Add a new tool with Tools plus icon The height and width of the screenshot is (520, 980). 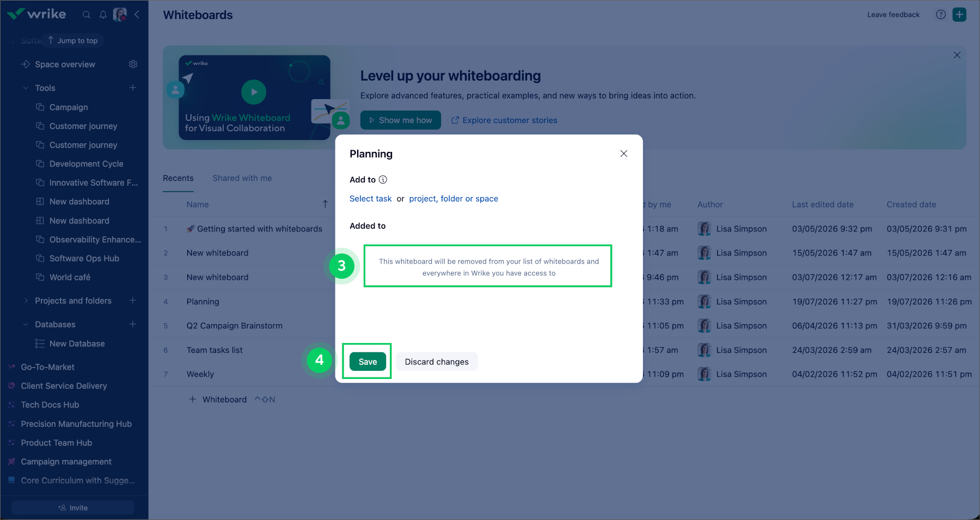coord(133,88)
